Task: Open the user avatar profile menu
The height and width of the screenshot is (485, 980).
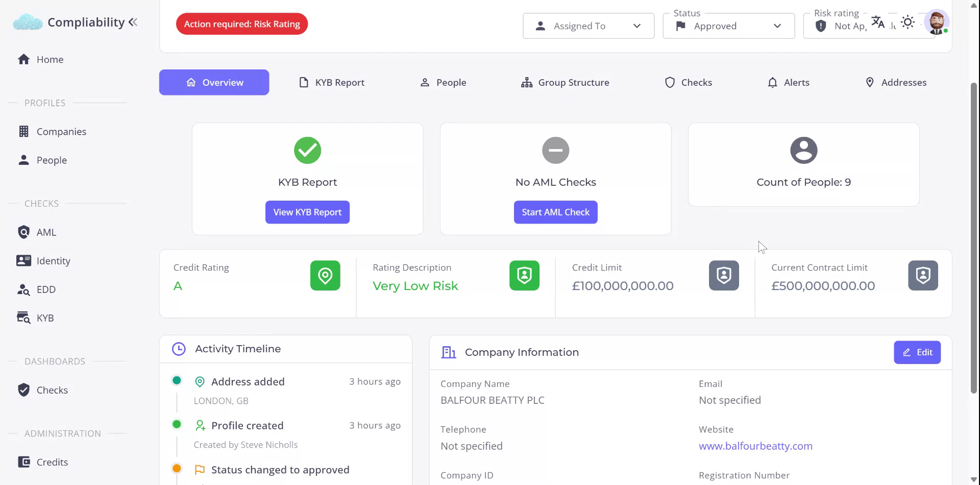Action: click(937, 22)
